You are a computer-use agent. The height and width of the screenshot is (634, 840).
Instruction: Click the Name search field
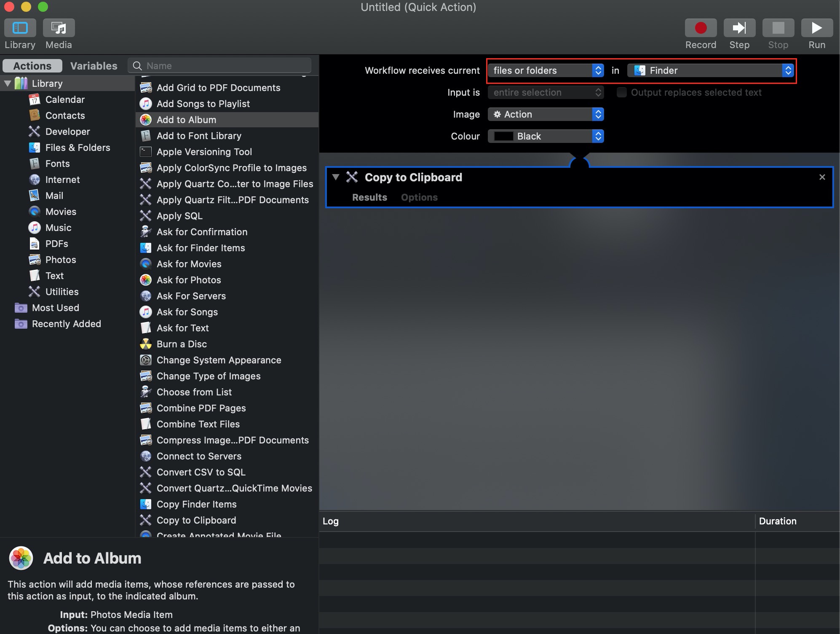pos(220,66)
